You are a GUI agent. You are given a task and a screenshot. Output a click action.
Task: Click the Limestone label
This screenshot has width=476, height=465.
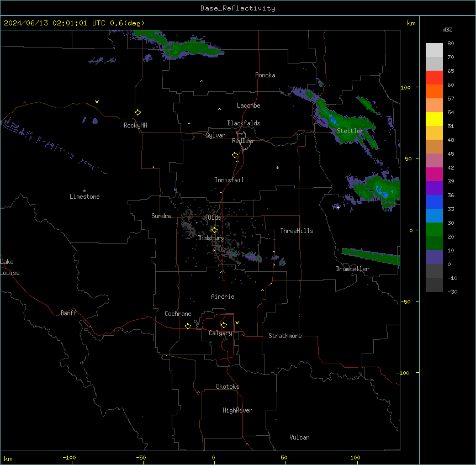pyautogui.click(x=84, y=197)
